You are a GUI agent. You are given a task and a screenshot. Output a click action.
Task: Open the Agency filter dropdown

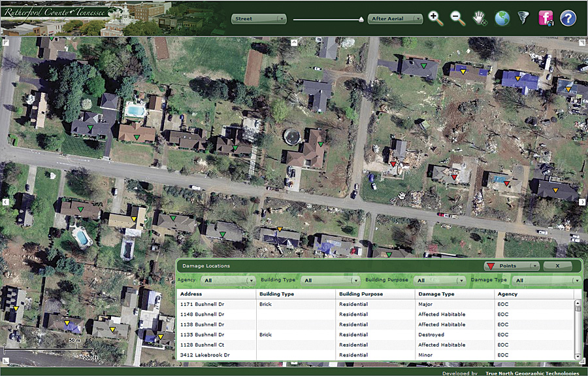click(228, 281)
